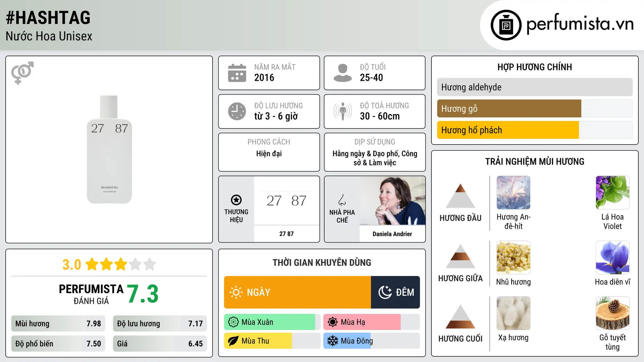This screenshot has height=362, width=644.
Task: Click the 'Độ lưu hương' score row 7.17
Action: [x=160, y=324]
